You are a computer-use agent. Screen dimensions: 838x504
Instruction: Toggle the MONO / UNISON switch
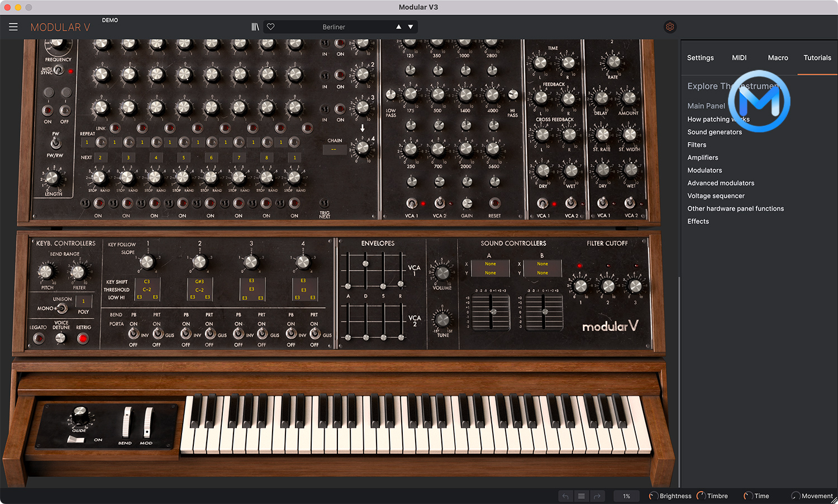click(x=61, y=308)
